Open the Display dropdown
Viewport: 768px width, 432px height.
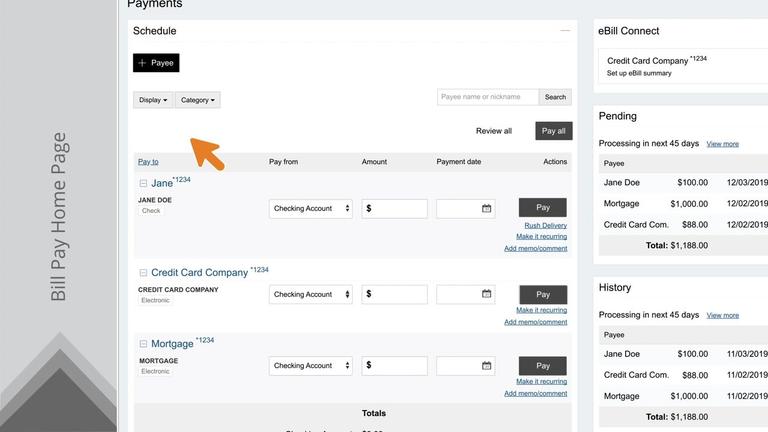[x=153, y=100]
